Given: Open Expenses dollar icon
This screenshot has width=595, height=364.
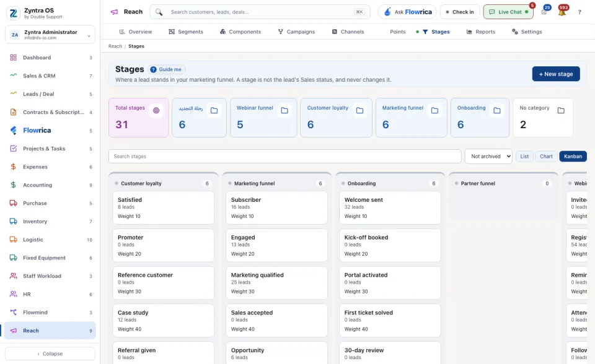Looking at the screenshot, I should (x=13, y=167).
